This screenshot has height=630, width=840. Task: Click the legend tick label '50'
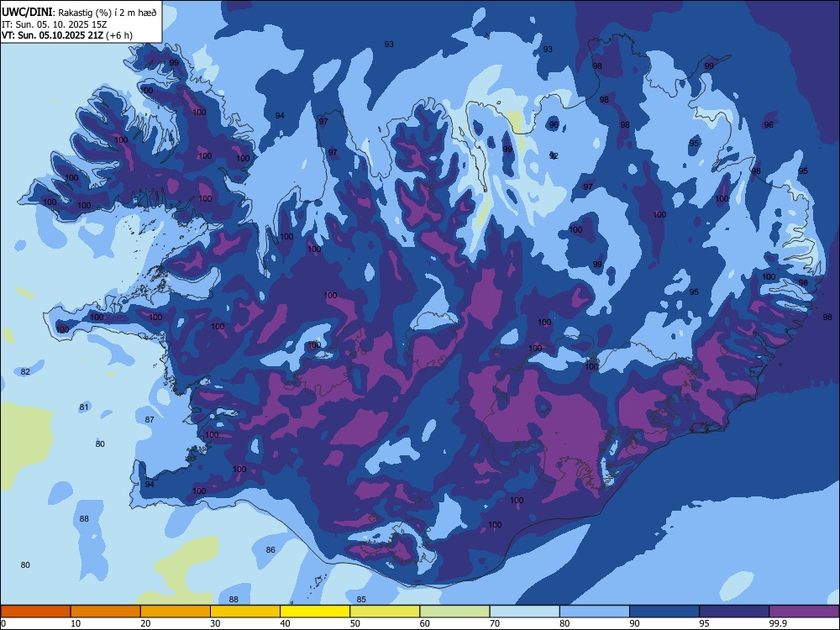pyautogui.click(x=355, y=623)
